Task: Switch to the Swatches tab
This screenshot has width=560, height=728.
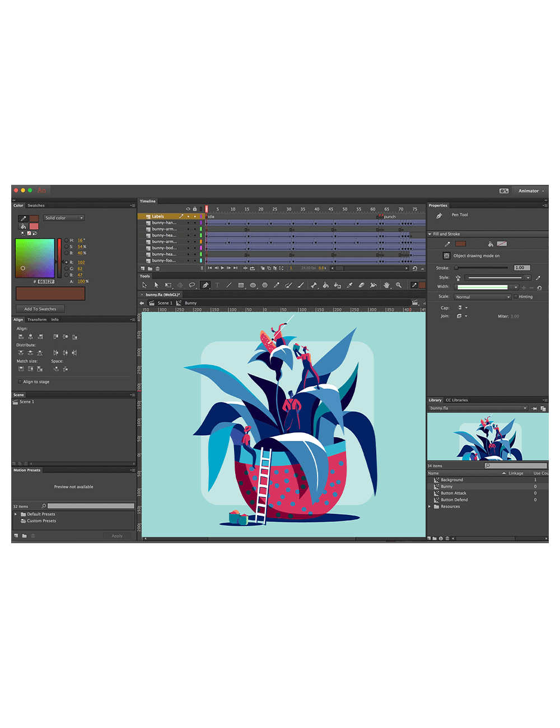Action: click(35, 206)
